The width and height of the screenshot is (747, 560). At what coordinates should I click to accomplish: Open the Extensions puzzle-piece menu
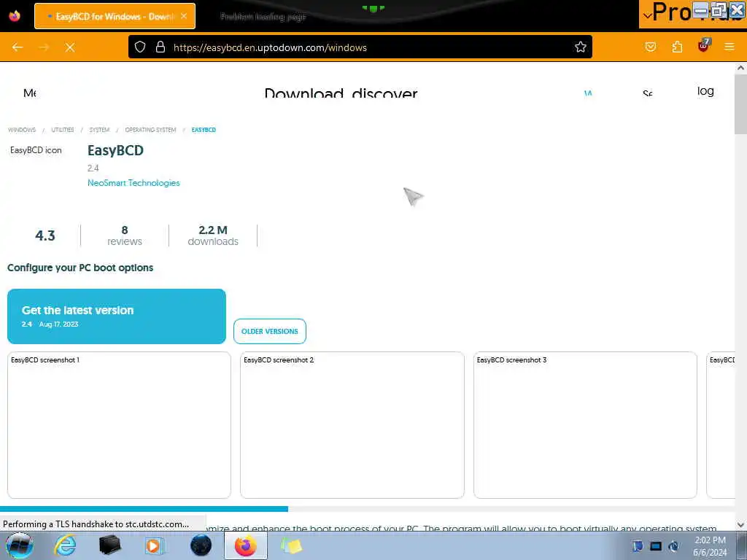point(677,47)
